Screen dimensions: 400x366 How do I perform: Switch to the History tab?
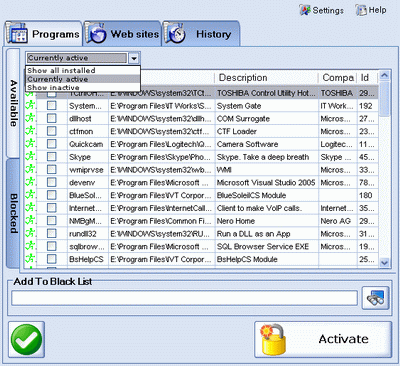pyautogui.click(x=201, y=34)
